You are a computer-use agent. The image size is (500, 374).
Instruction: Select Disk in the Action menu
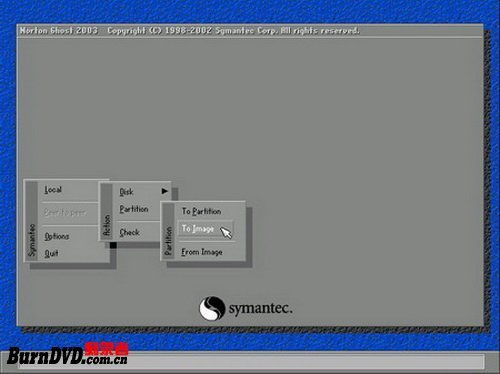[x=126, y=192]
